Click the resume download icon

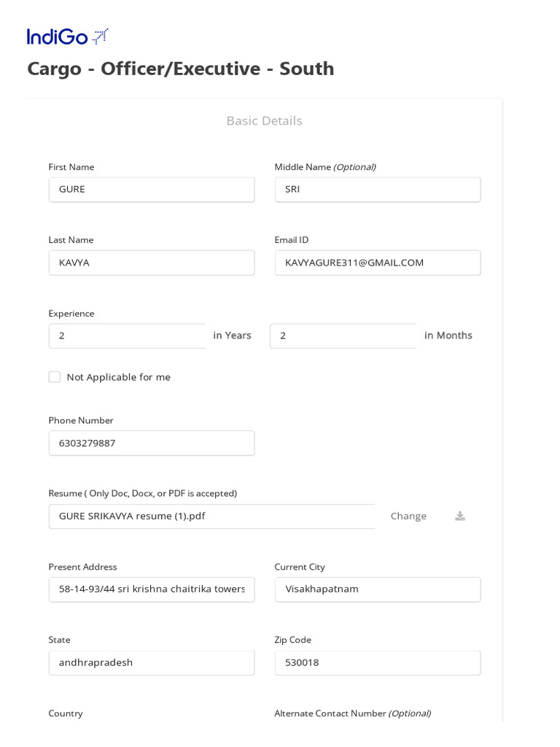(x=460, y=516)
